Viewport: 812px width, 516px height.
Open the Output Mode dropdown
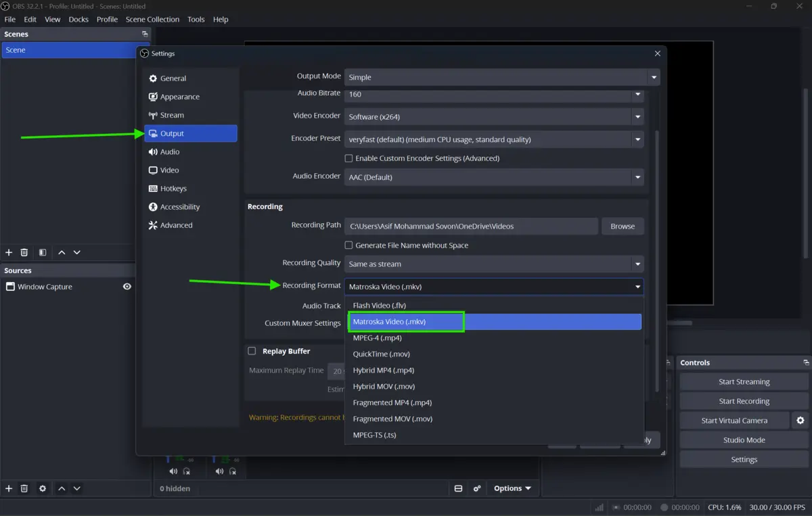(x=502, y=77)
